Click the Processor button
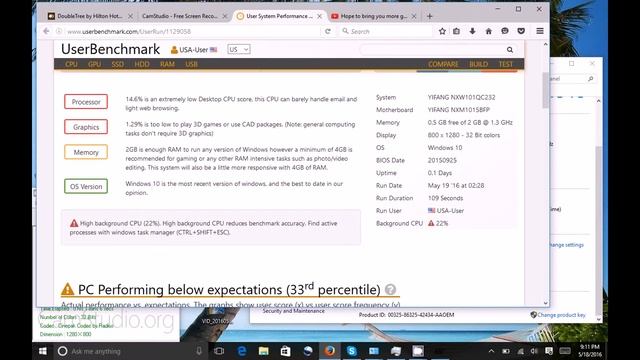Screen dimensions: 640x360 point(86,102)
